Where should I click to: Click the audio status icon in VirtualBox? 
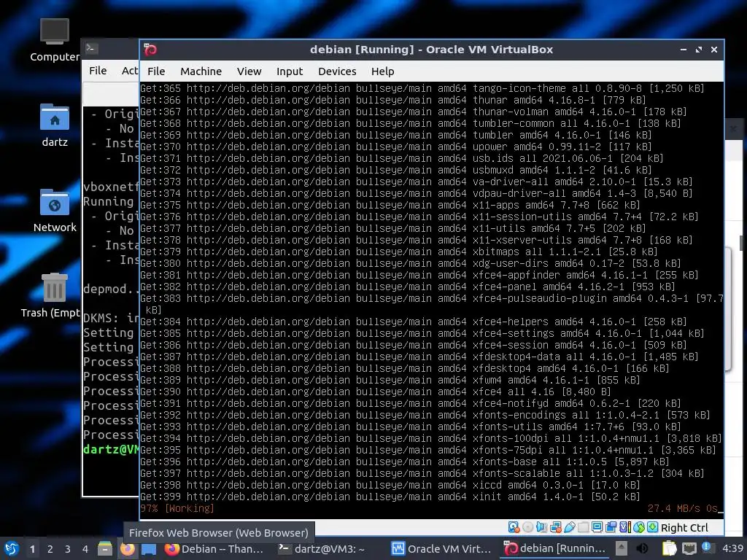[x=542, y=527]
